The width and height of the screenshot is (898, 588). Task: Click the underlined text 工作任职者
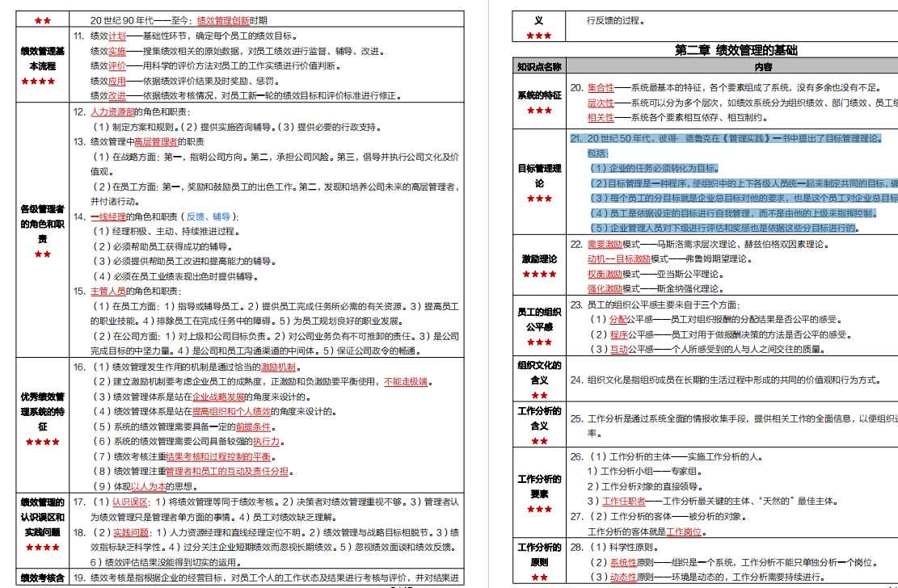tap(624, 502)
